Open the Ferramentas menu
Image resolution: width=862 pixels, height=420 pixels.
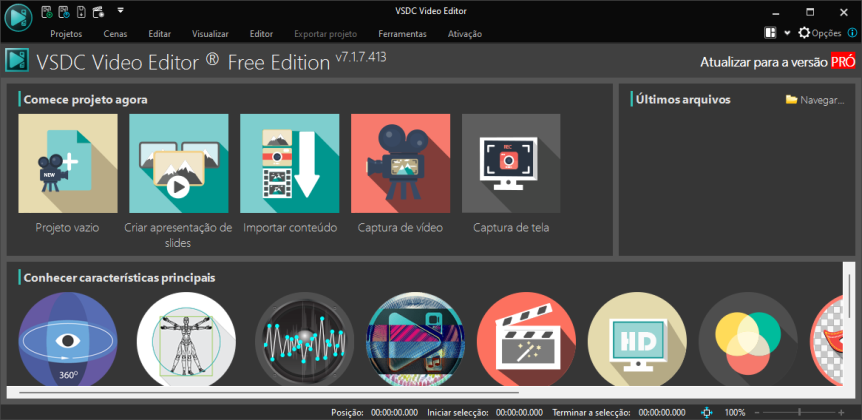[402, 34]
